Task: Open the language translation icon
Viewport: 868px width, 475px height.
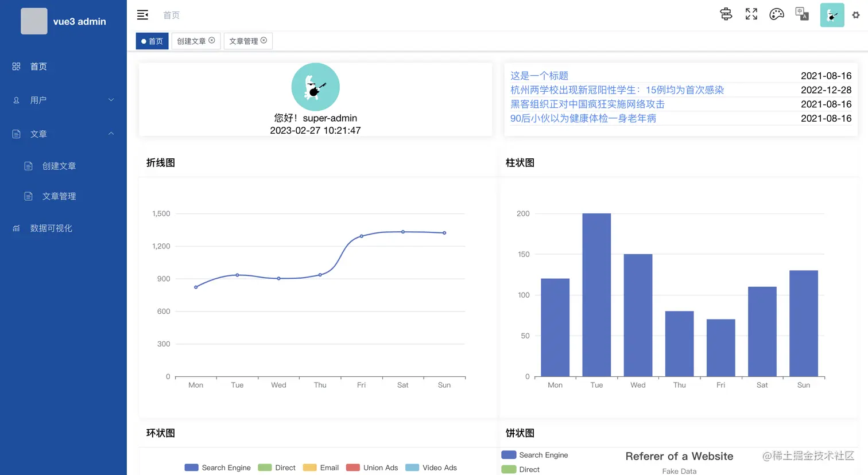Action: 802,14
